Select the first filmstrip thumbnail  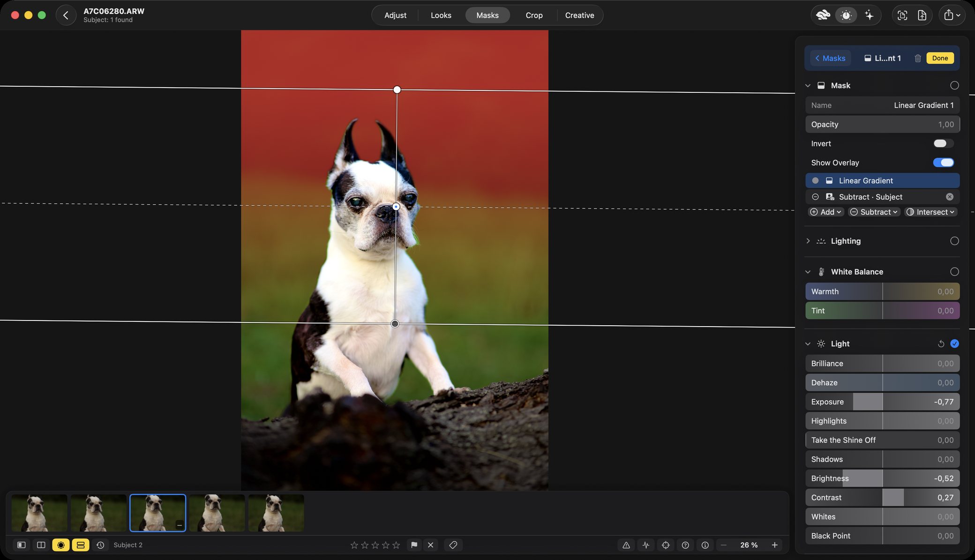pyautogui.click(x=39, y=513)
